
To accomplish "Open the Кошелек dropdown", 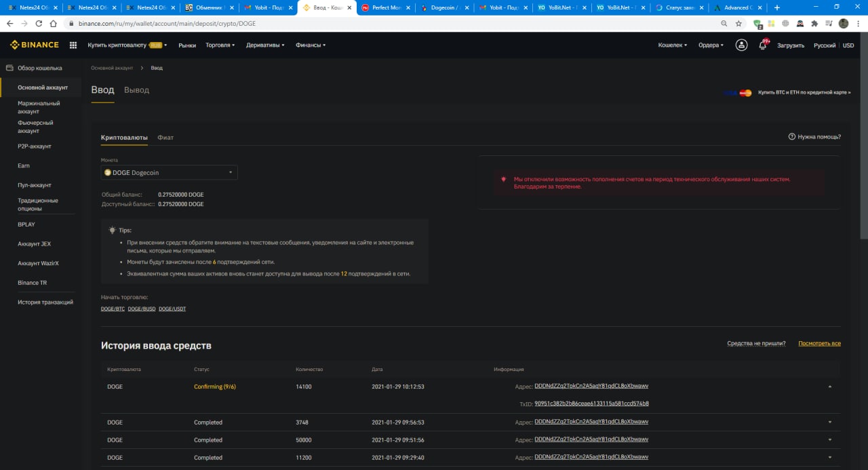I will point(673,45).
